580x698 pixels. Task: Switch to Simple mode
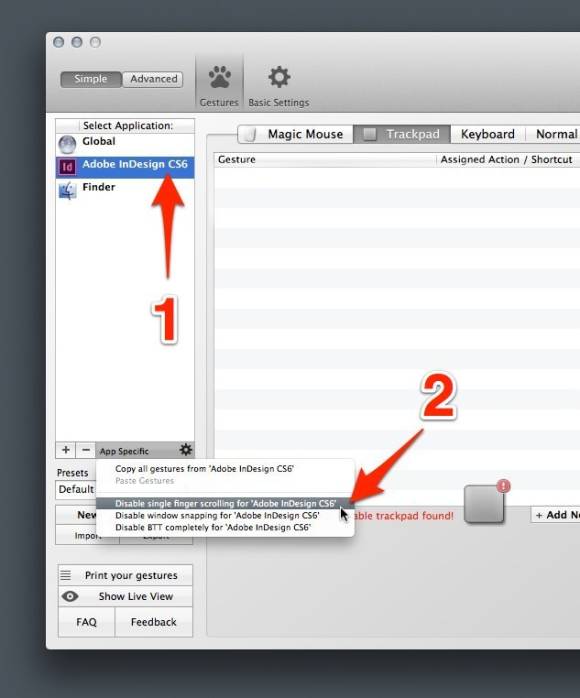91,79
